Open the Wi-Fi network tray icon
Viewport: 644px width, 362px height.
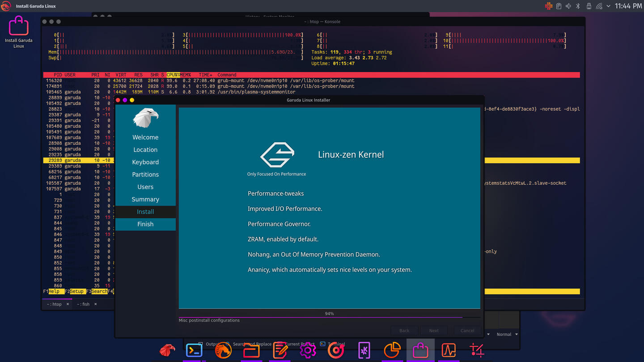pyautogui.click(x=599, y=6)
